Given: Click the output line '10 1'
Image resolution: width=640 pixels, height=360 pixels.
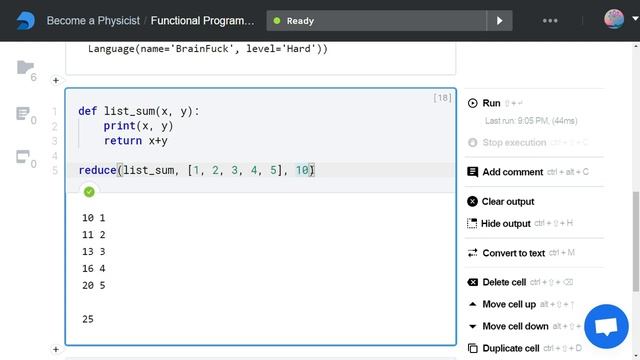Looking at the screenshot, I should pos(93,218).
